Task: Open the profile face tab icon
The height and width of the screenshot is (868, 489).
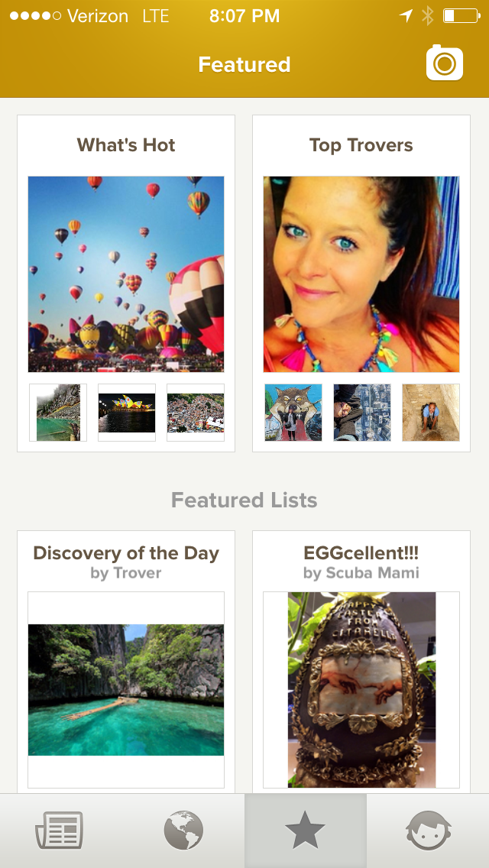Action: (428, 831)
